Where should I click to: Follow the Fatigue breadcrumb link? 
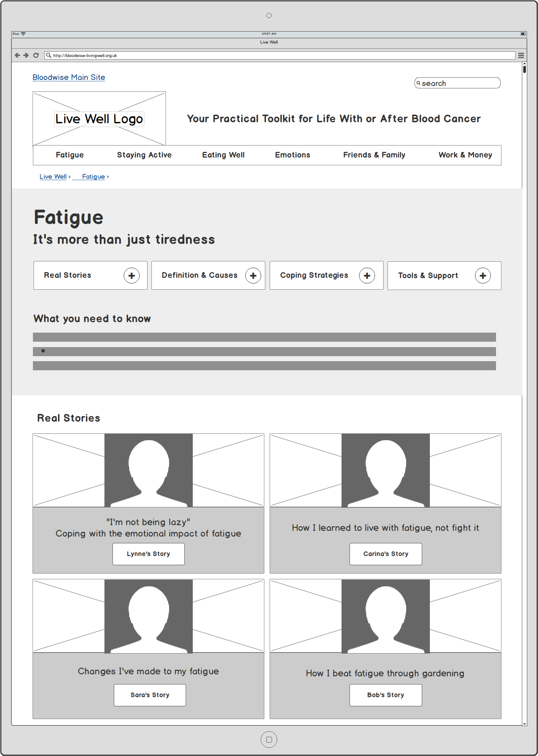[93, 176]
